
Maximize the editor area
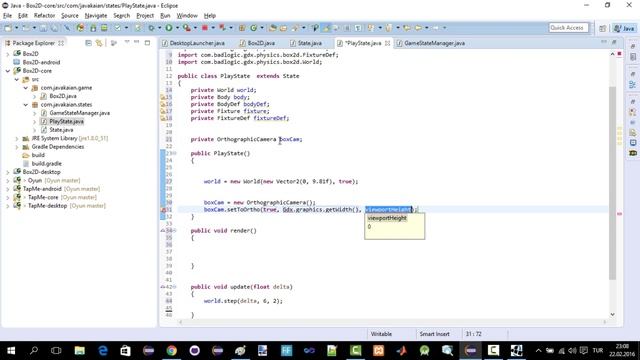pos(614,42)
